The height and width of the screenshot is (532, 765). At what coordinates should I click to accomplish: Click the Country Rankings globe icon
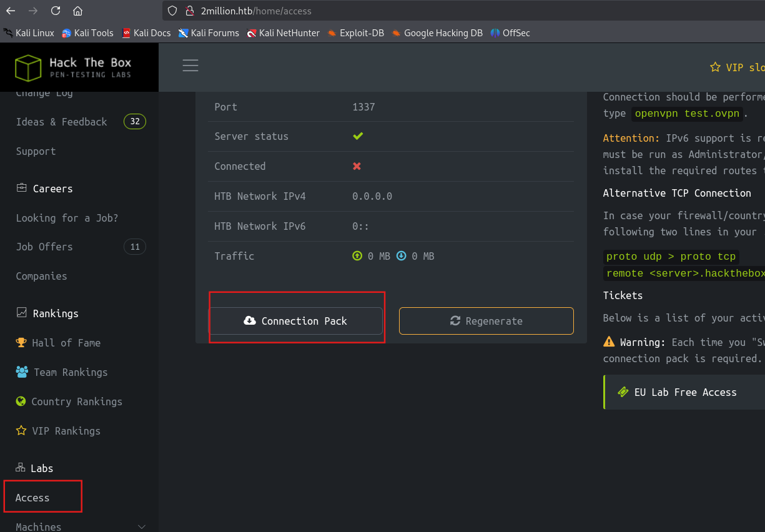tap(21, 401)
